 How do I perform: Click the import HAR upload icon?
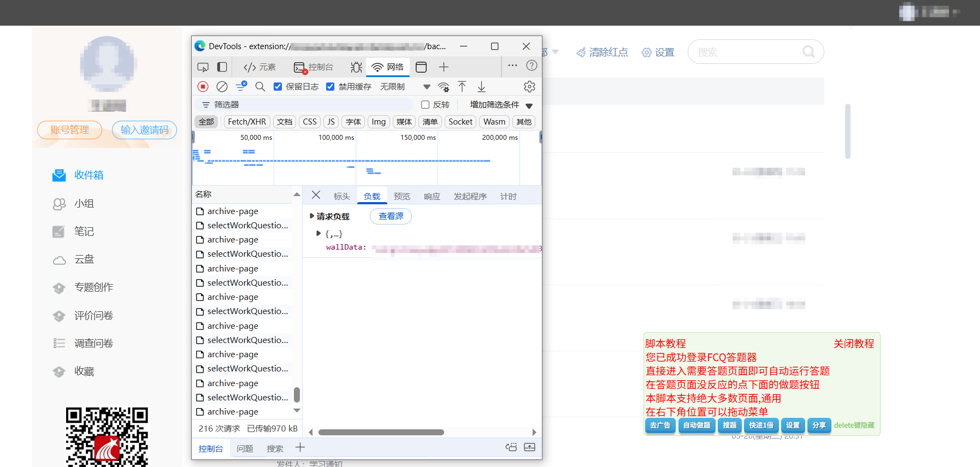[x=462, y=86]
